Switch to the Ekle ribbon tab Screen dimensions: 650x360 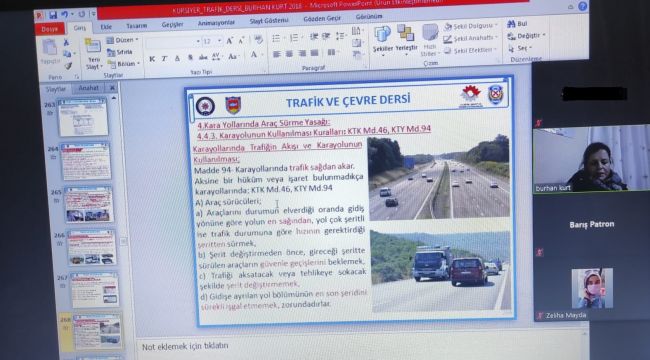pyautogui.click(x=106, y=27)
